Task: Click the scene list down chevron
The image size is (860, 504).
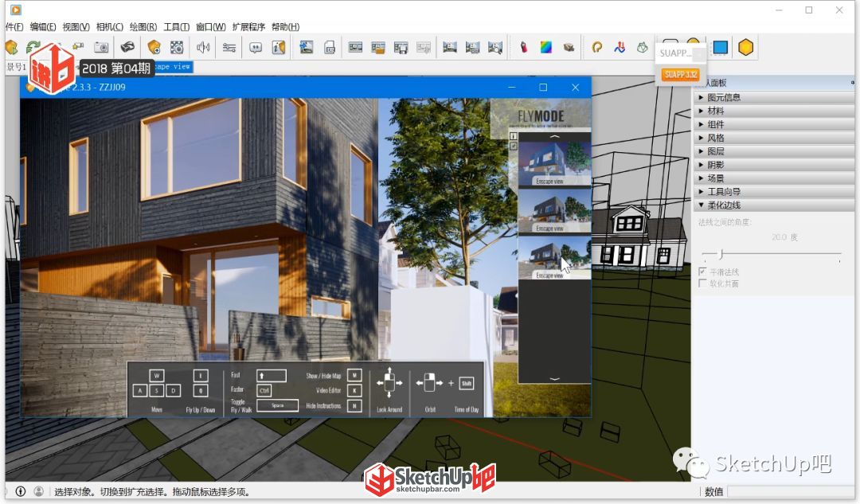Action: coord(554,379)
